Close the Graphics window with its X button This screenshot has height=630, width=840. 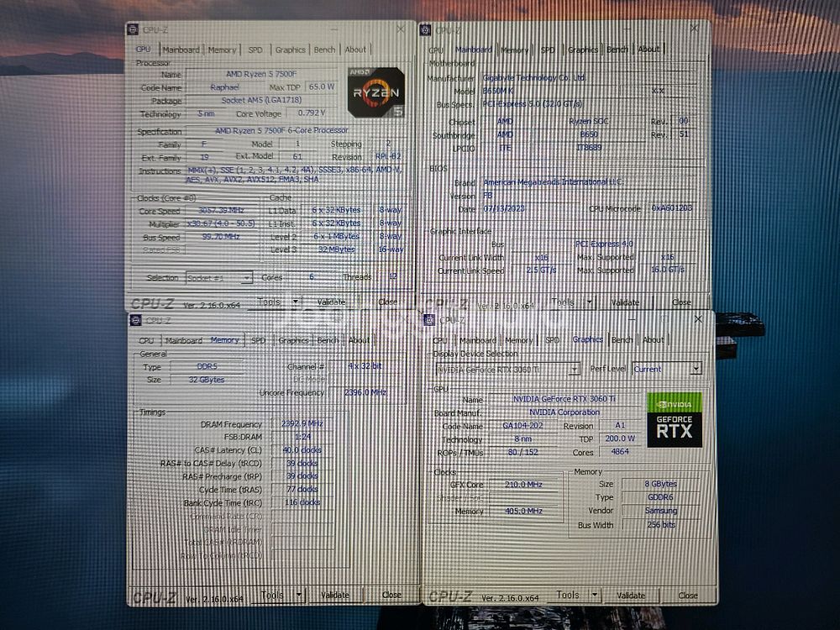[698, 319]
